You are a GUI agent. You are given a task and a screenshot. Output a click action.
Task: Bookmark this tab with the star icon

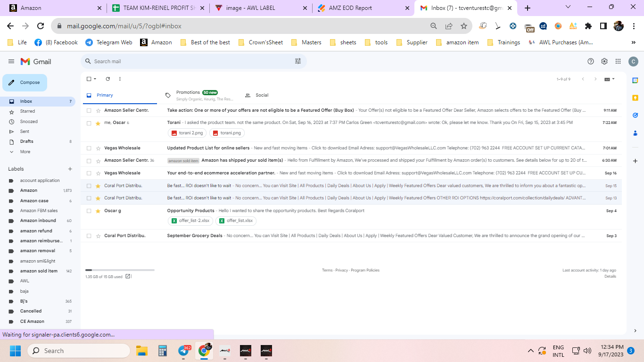click(x=464, y=26)
